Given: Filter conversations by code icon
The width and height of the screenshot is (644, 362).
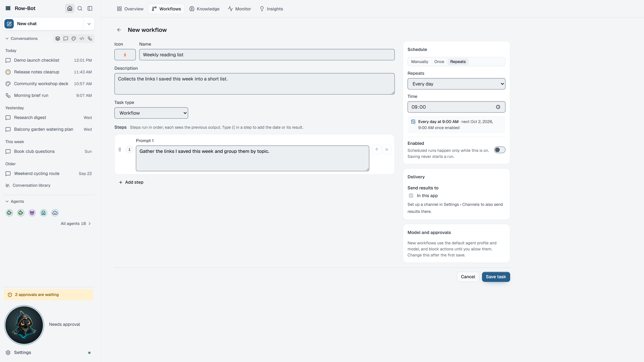Looking at the screenshot, I should pyautogui.click(x=82, y=39).
